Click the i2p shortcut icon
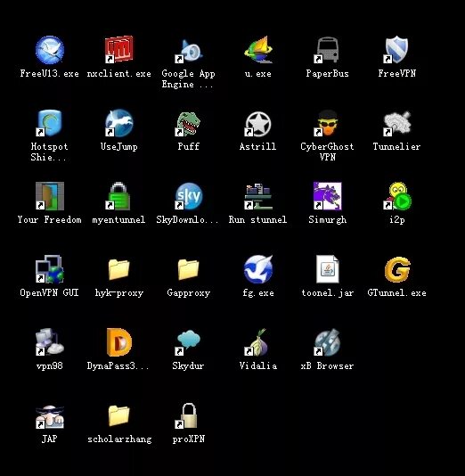 click(x=397, y=196)
